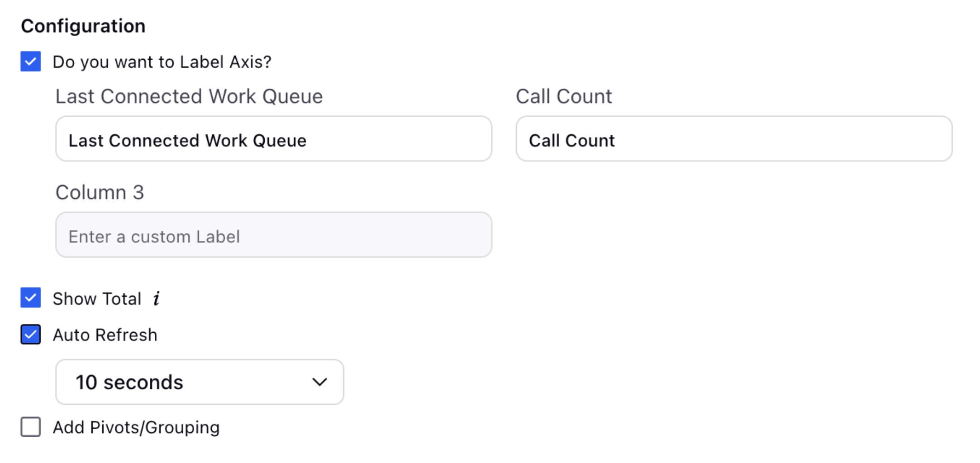980x463 pixels.
Task: Disable the Show Total checkbox
Action: click(x=31, y=298)
